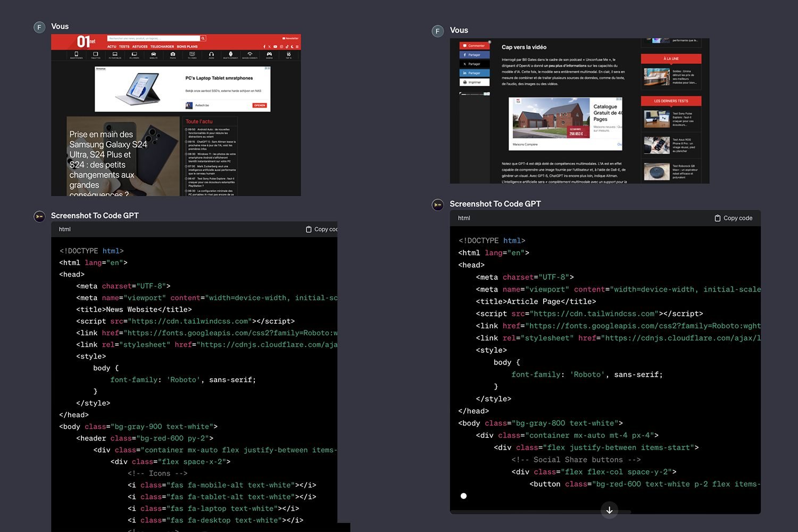
Task: Open the Mobilité car icon
Action: [x=154, y=55]
